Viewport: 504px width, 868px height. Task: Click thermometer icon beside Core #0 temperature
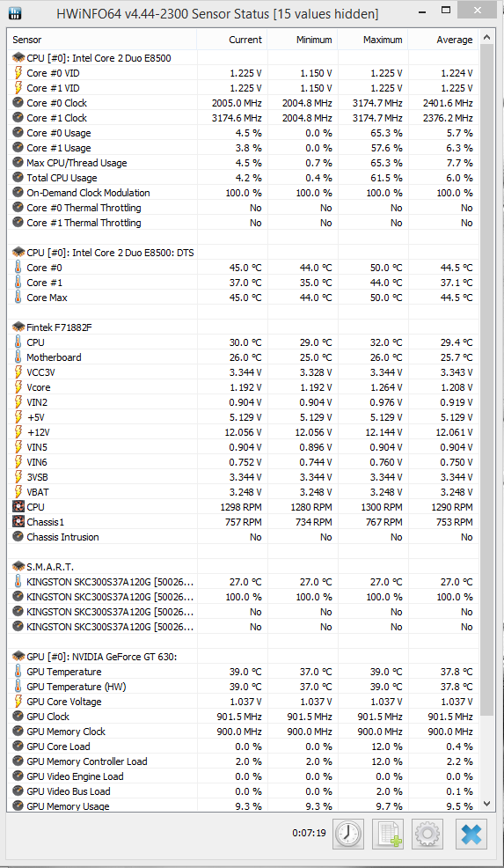point(18,268)
